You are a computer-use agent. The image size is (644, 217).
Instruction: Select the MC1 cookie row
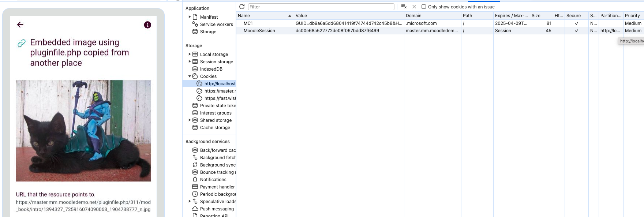click(x=440, y=23)
